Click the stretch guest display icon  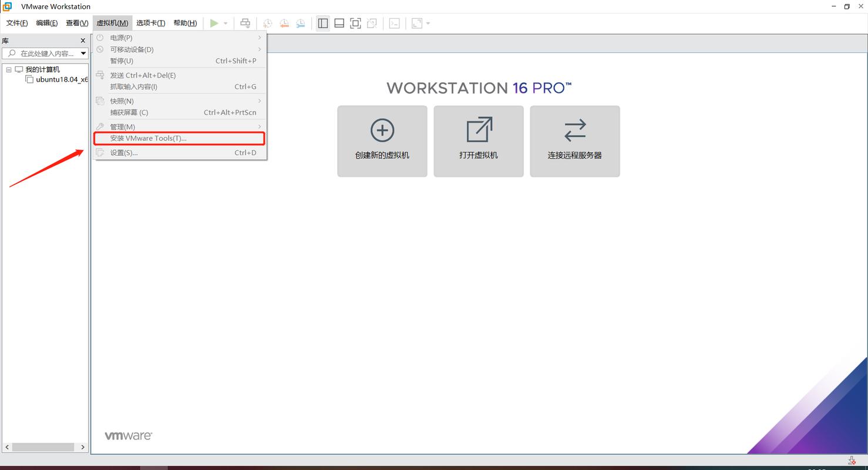click(417, 23)
